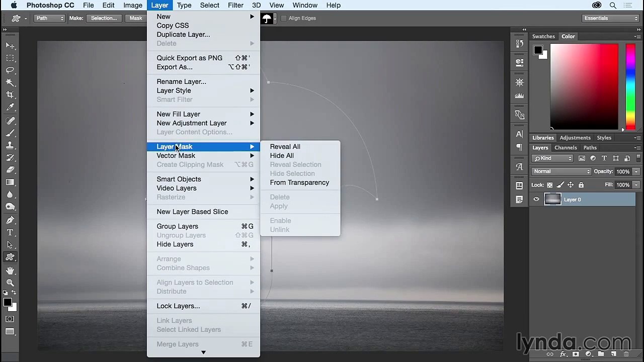
Task: Select the Clone Stamp tool
Action: (10, 145)
